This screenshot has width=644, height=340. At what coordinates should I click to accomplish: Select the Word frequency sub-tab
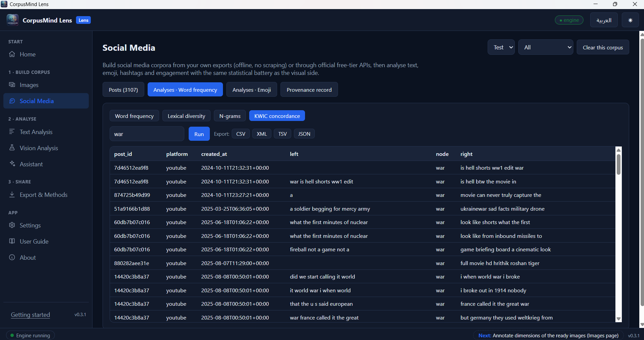point(134,116)
